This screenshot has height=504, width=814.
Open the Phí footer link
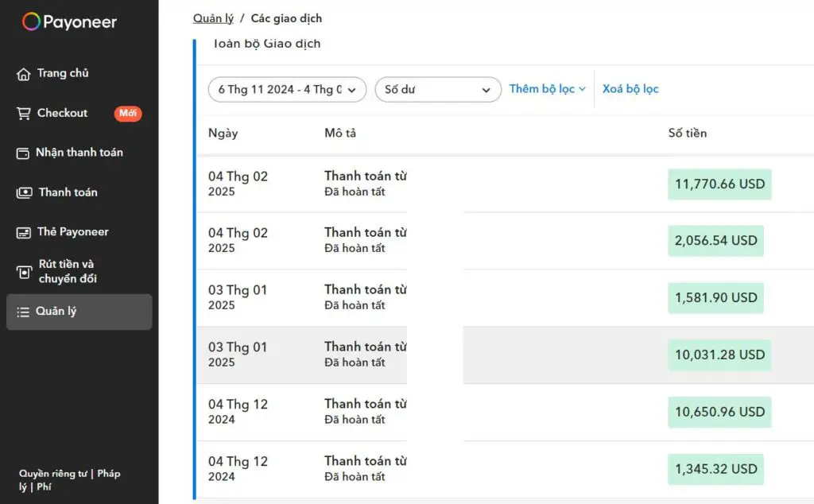pyautogui.click(x=44, y=487)
